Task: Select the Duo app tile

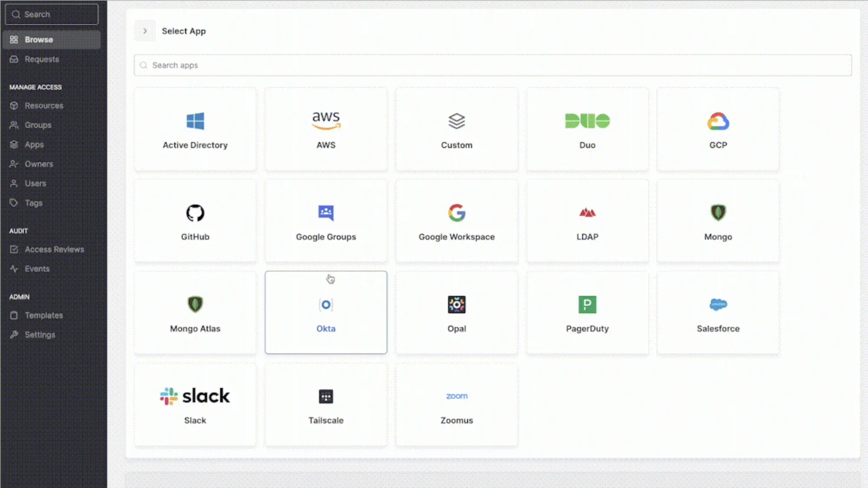Action: click(587, 129)
